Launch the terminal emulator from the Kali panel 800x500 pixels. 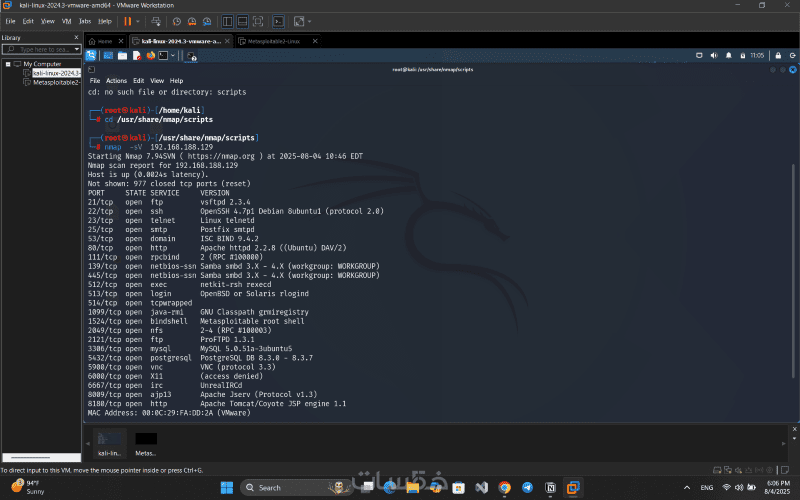163,56
